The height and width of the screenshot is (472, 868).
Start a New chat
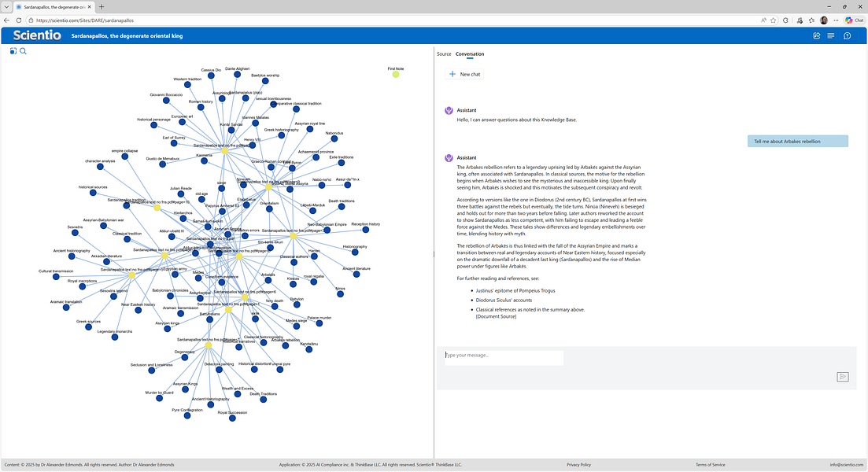click(464, 74)
